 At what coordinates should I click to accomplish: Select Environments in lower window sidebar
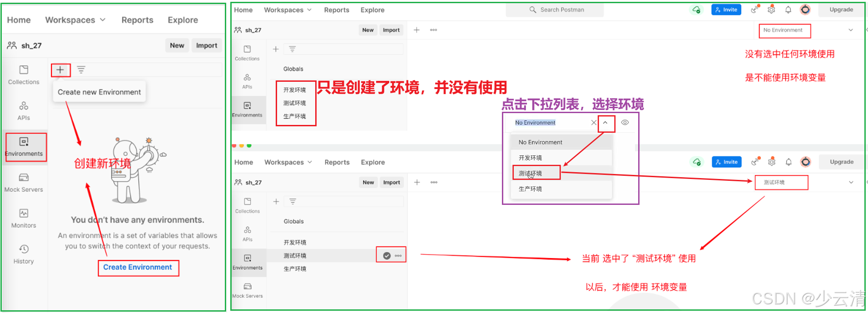(x=248, y=262)
